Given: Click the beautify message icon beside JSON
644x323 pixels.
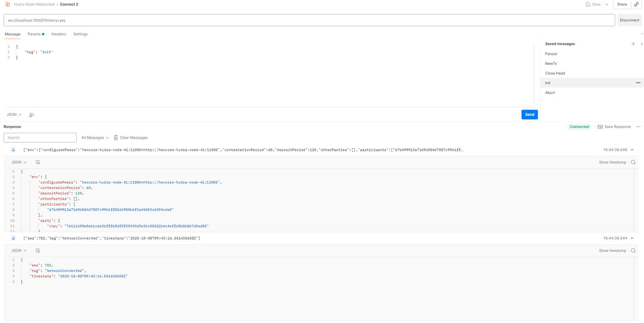Looking at the screenshot, I should click(x=31, y=115).
